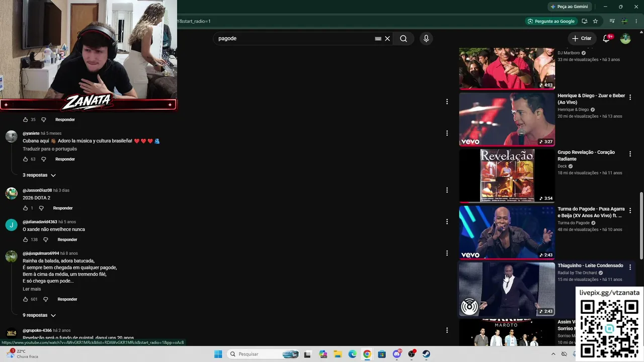Visit the Henrique & Diego channel name
Screen dimensions: 644x362
pyautogui.click(x=573, y=110)
